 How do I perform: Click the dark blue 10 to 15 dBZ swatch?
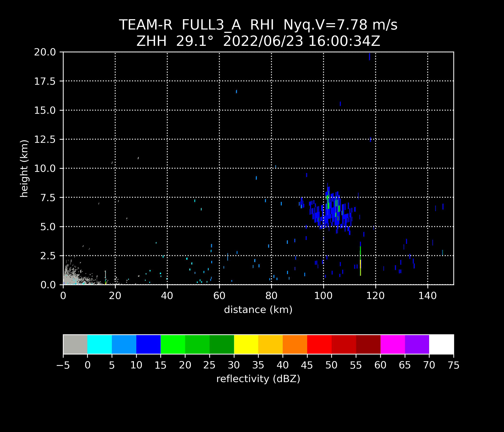click(x=148, y=344)
